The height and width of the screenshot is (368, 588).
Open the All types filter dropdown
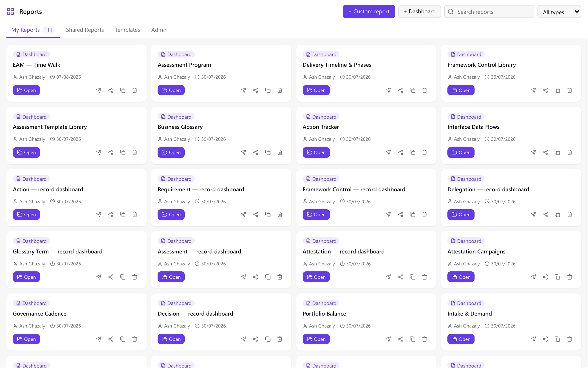click(x=559, y=12)
